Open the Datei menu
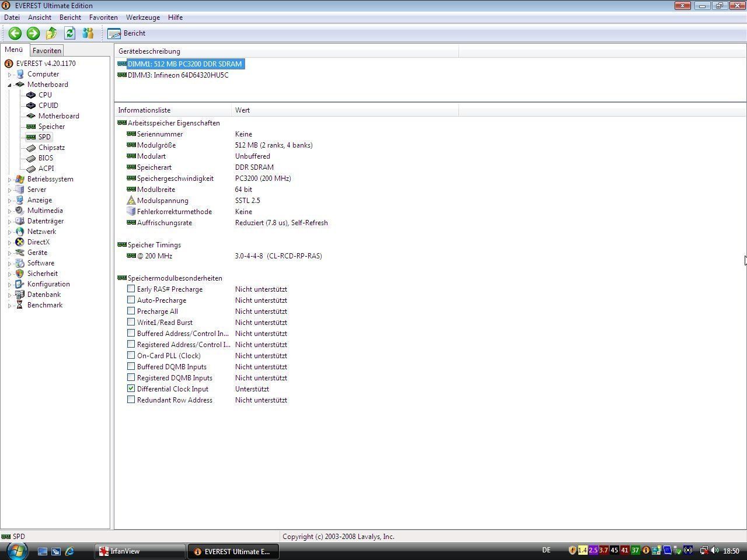 [12, 17]
